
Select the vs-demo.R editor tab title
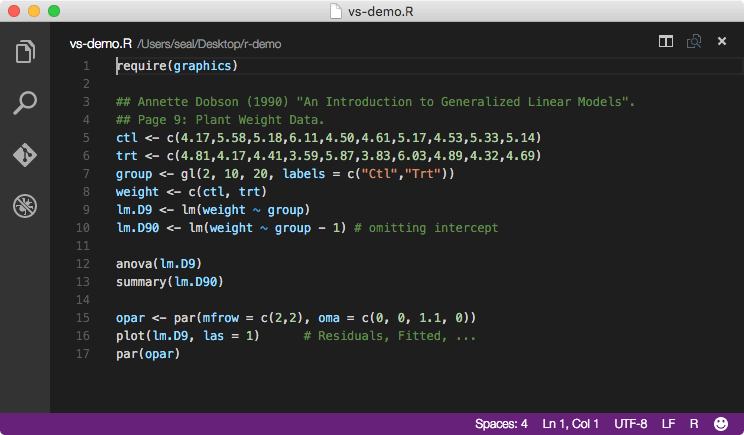point(100,43)
